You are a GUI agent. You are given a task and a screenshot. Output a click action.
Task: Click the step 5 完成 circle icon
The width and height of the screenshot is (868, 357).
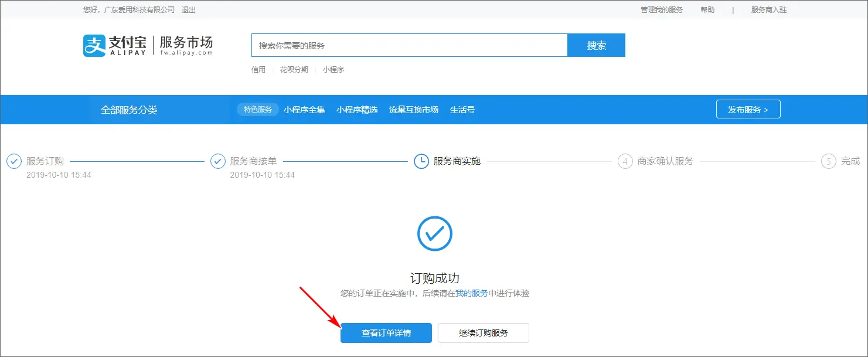point(828,161)
